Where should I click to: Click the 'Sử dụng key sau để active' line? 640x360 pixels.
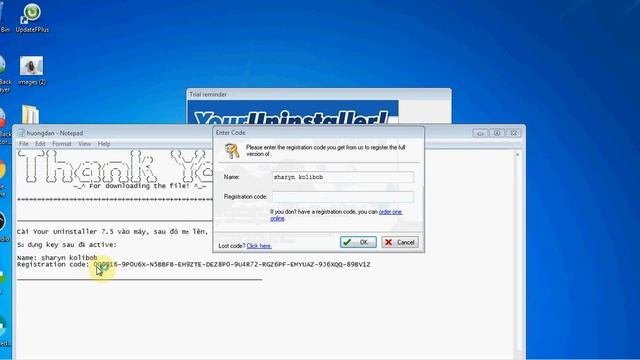click(67, 245)
